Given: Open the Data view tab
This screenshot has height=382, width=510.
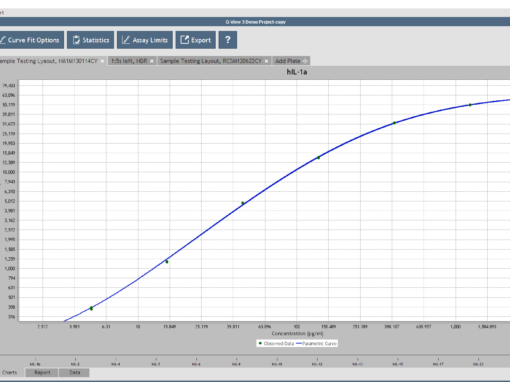Looking at the screenshot, I should (75, 372).
